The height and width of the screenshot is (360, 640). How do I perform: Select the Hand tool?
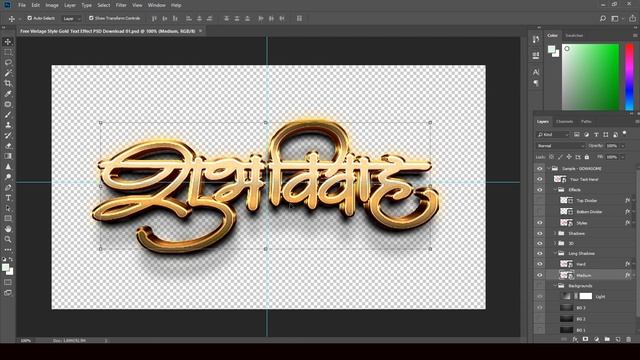point(8,229)
